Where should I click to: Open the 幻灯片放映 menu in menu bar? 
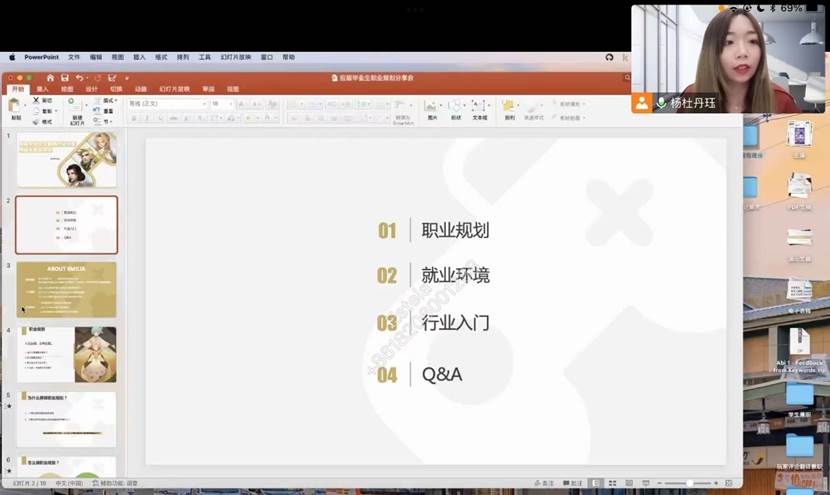tap(235, 57)
